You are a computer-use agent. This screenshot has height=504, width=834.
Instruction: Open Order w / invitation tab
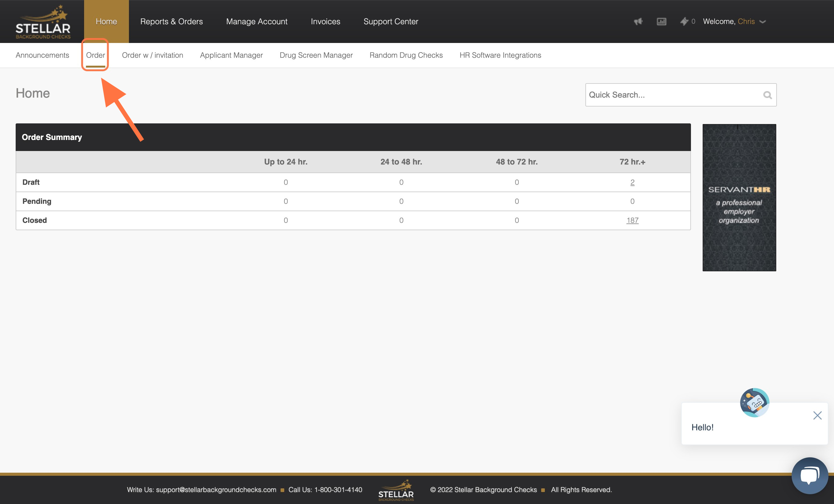tap(152, 55)
